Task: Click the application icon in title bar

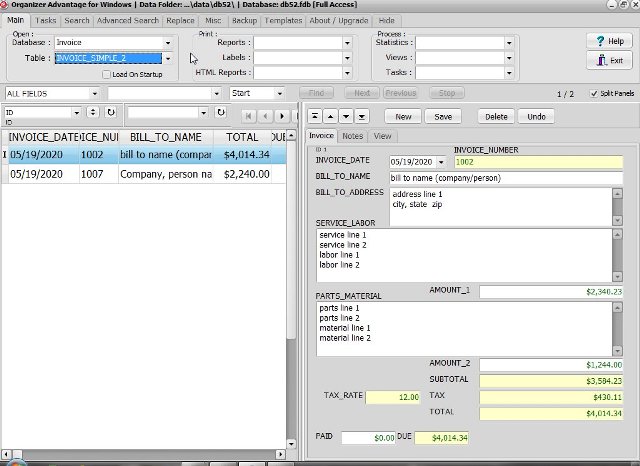Action: point(4,4)
